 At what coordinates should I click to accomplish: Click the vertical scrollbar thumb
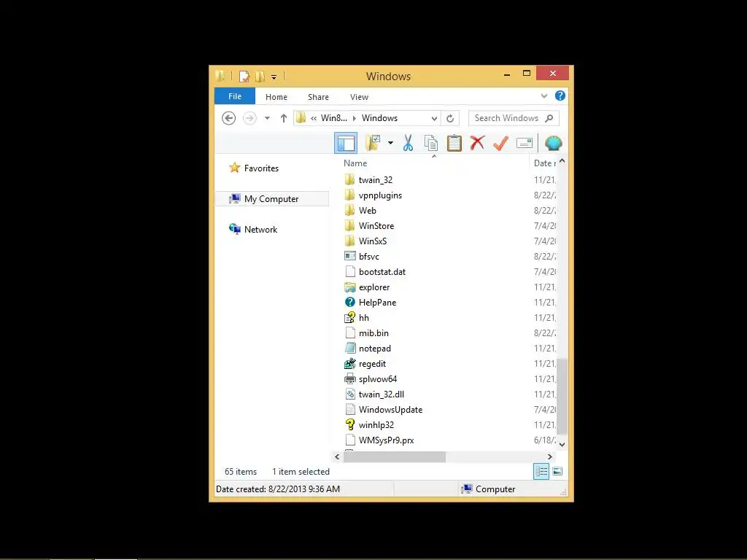[562, 396]
